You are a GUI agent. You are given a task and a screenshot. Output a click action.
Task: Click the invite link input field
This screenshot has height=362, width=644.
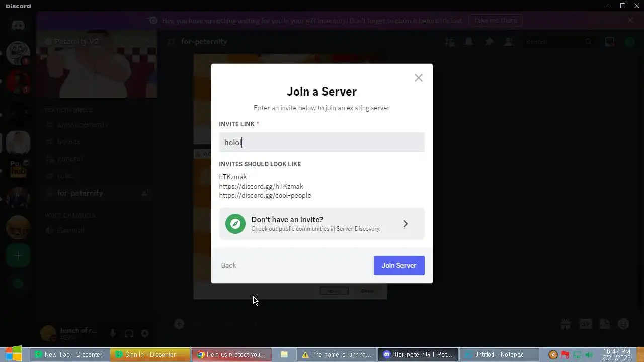[x=321, y=142]
